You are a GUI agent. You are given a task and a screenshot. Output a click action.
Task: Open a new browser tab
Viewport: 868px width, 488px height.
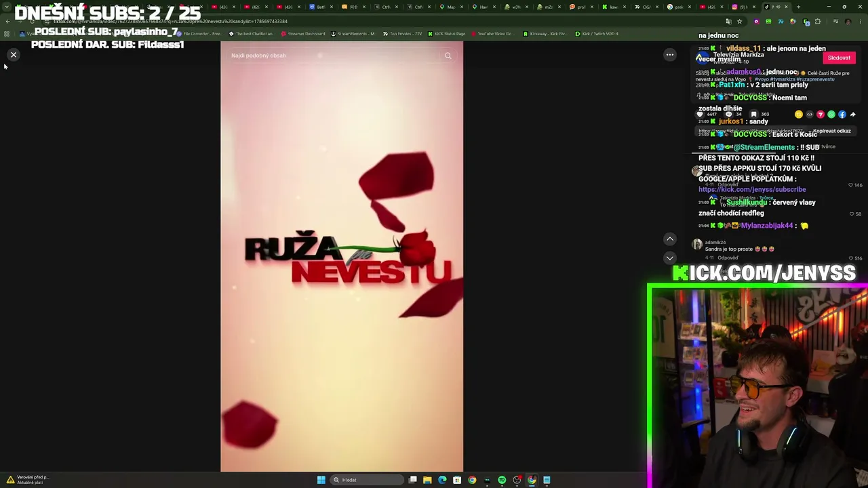798,7
